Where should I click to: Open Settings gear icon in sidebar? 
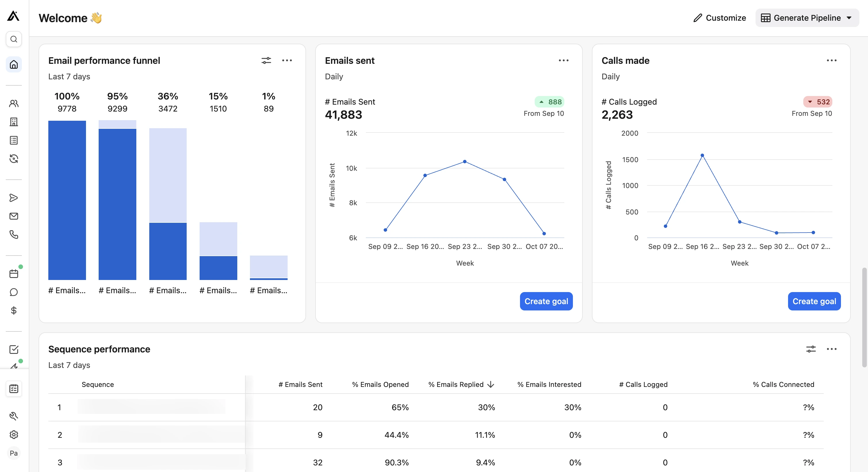point(14,435)
